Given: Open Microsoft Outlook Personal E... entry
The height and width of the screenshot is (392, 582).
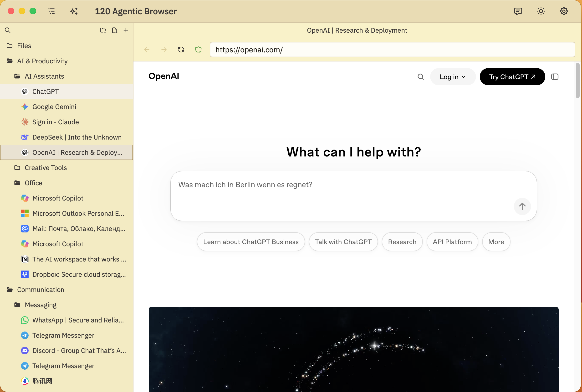Looking at the screenshot, I should click(x=66, y=213).
